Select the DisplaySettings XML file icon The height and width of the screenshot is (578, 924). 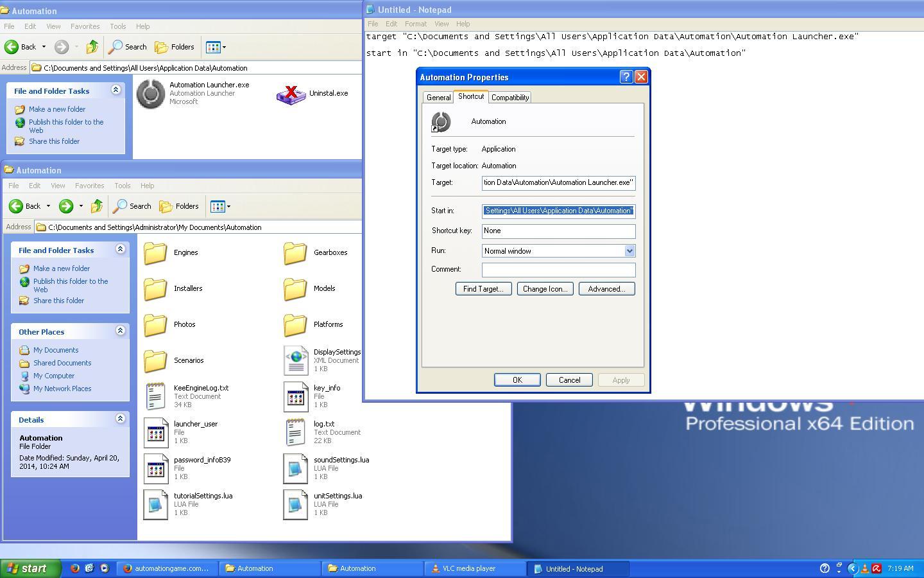tap(295, 360)
